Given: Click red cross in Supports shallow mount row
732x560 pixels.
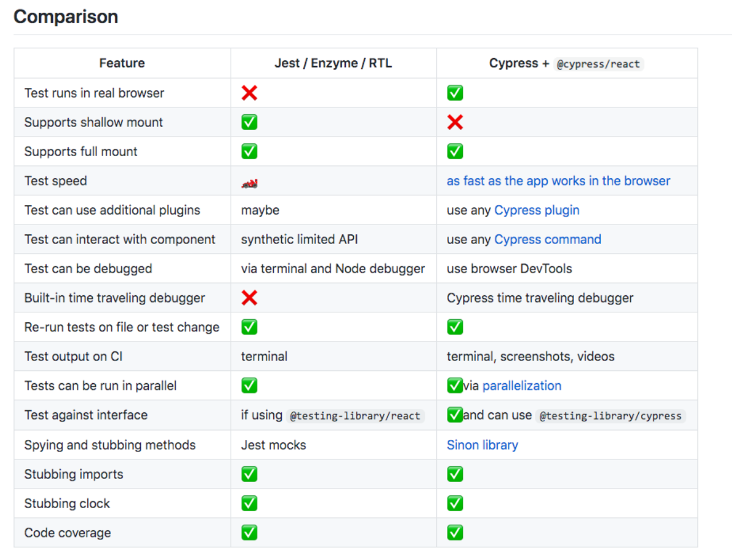Looking at the screenshot, I should tap(455, 122).
